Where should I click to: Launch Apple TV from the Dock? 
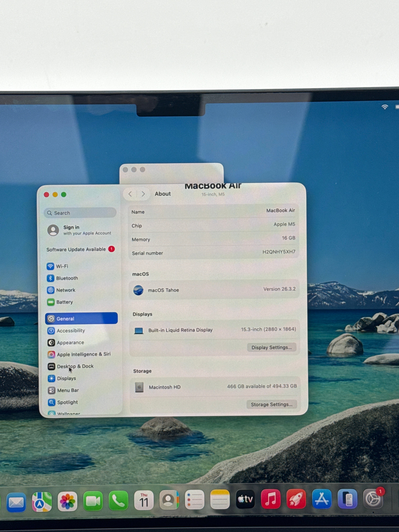pos(245,499)
